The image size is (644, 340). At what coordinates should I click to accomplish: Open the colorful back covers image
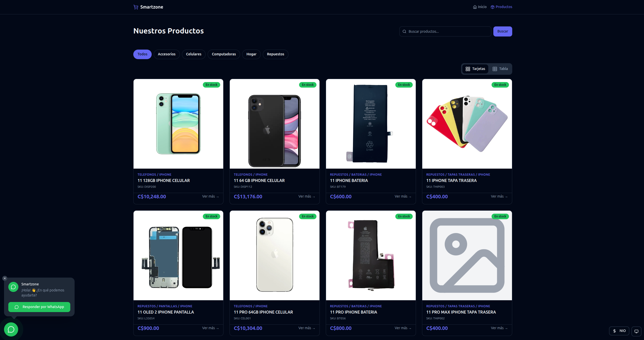pyautogui.click(x=467, y=124)
